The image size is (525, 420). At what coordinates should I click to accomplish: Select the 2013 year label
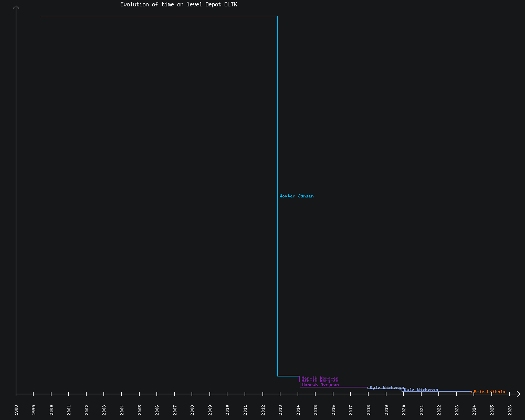click(x=280, y=410)
